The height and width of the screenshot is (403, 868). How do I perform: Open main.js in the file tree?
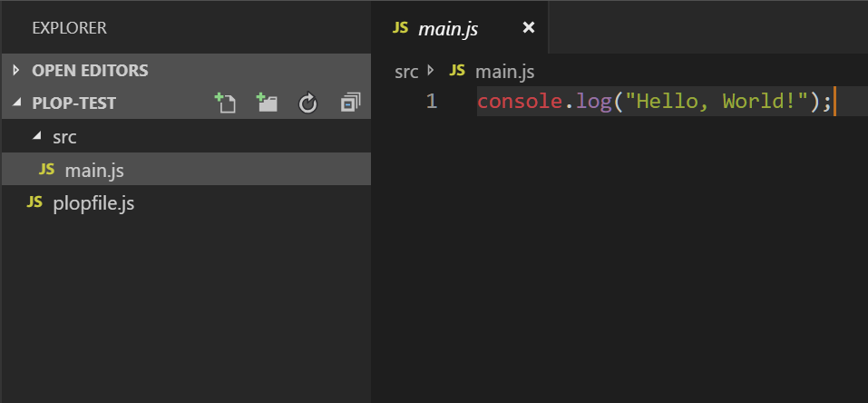(x=186, y=169)
